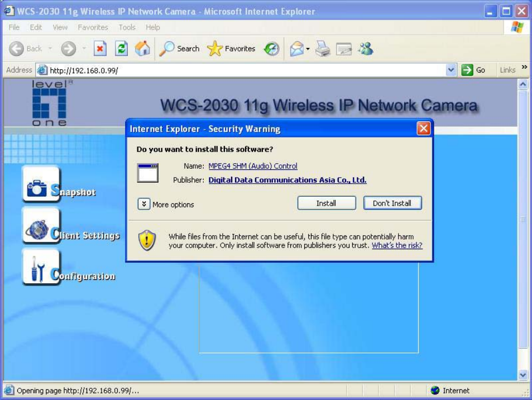Click the IE title bar icon

pos(9,11)
